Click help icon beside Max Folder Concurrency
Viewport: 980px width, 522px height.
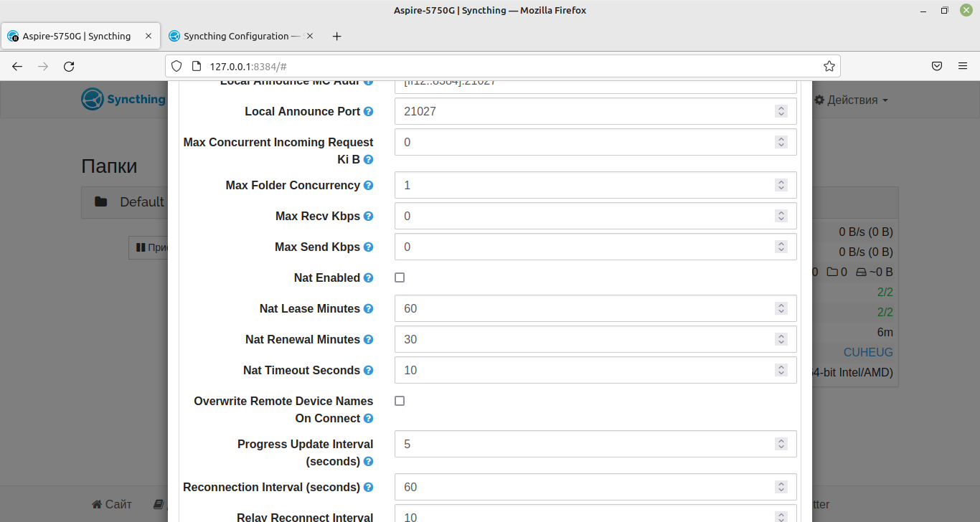(368, 186)
